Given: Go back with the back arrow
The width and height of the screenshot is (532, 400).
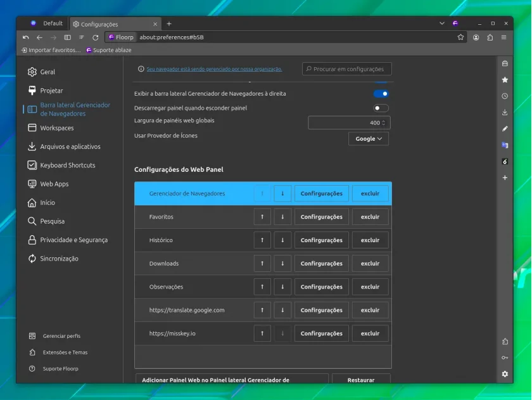Looking at the screenshot, I should 39,37.
